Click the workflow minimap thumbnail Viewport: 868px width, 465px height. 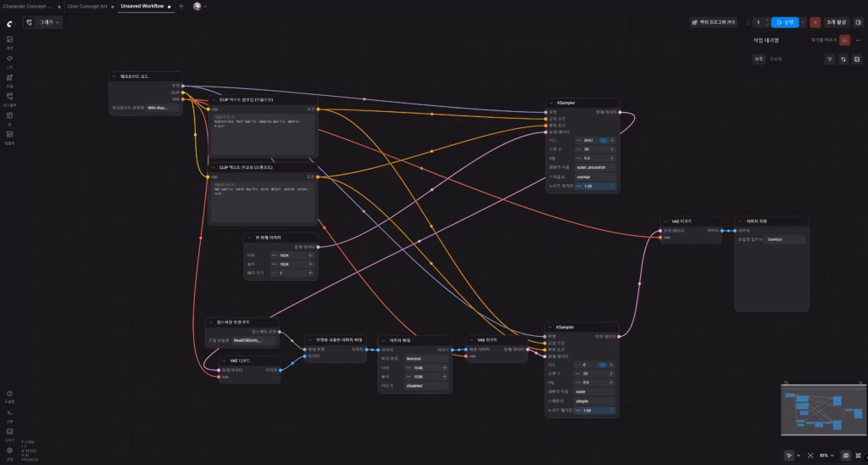[x=818, y=412]
